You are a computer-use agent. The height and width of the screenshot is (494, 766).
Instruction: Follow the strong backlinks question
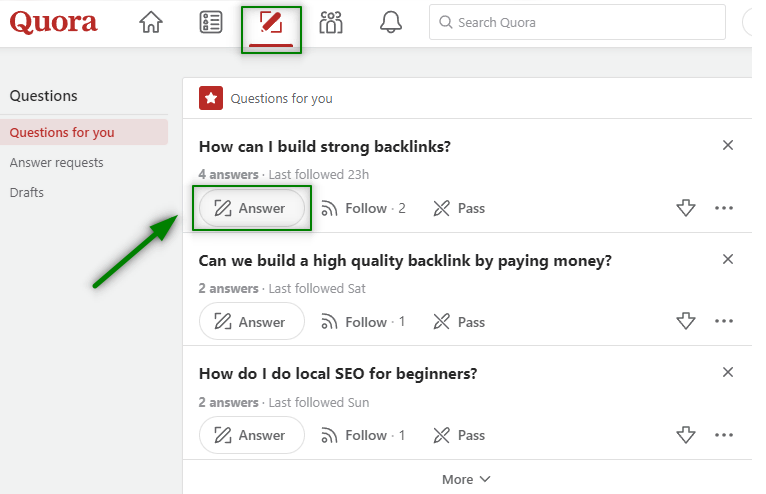[x=363, y=208]
